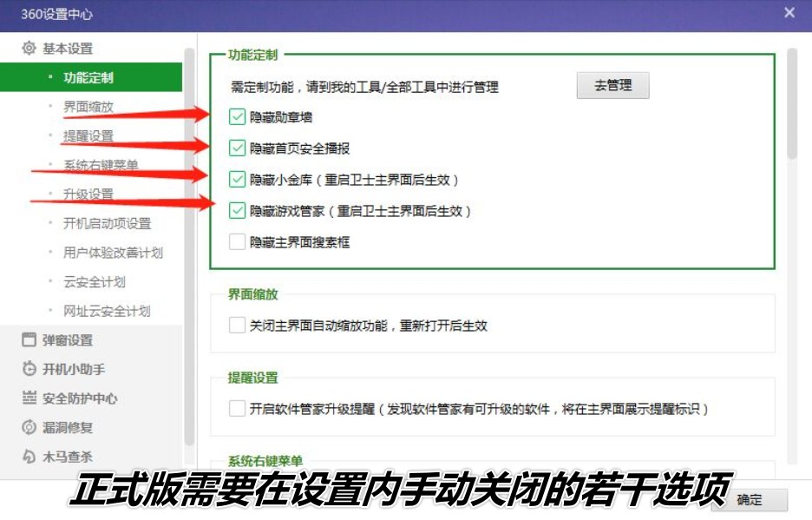The height and width of the screenshot is (520, 812).
Task: Click the main settings vertical scrollbar
Action: point(792,103)
